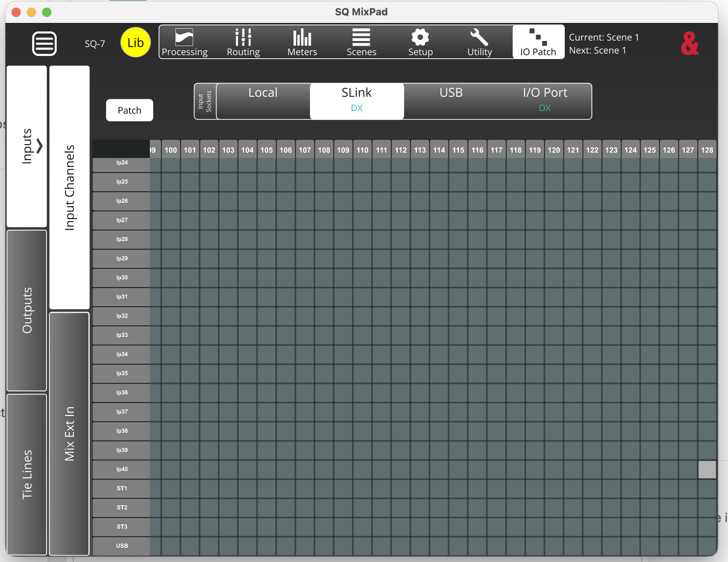Select the Outputs side tab

pos(27,311)
